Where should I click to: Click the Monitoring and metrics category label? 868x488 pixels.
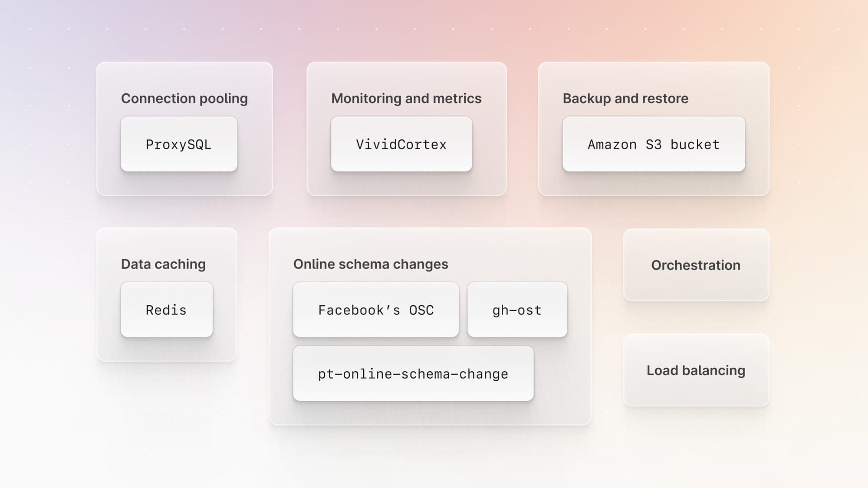407,98
